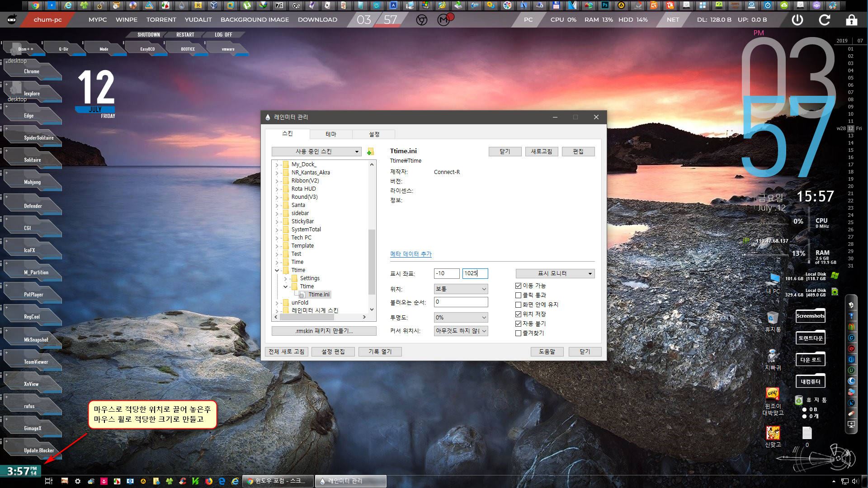
Task: Open the 지빠귀 desktop shortcut
Action: tap(773, 360)
